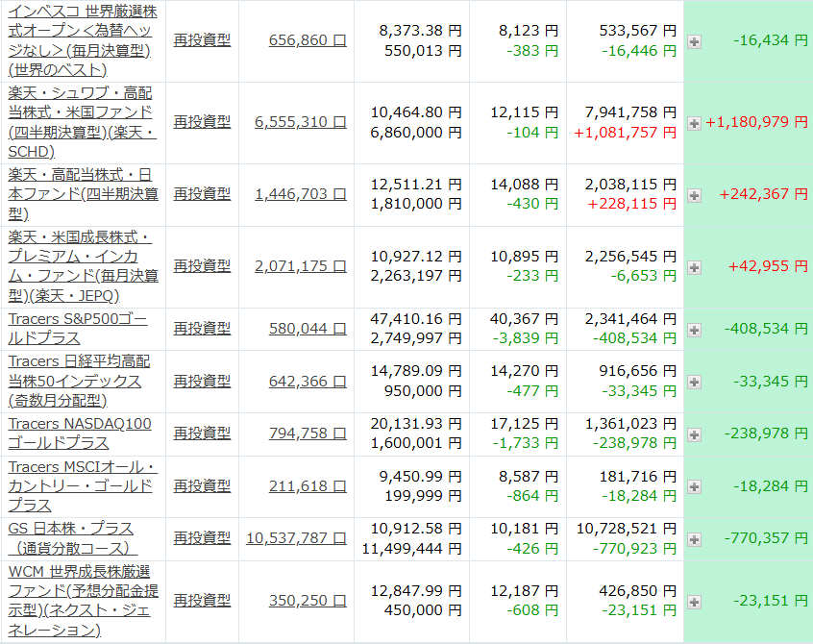
Task: Click holdings quantity 642,366 口
Action: [x=308, y=381]
